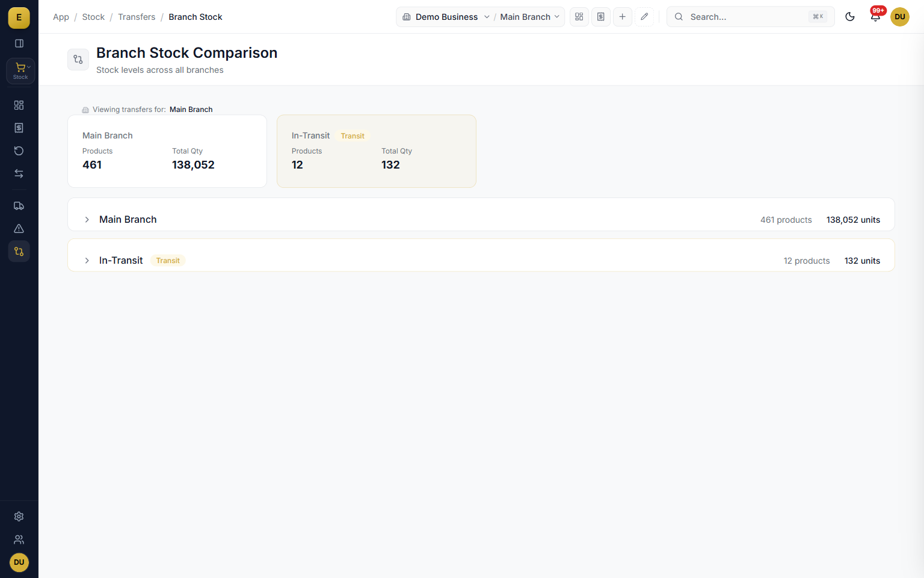Open the users icon in sidebar
Screen dimensions: 924x578
pos(19,539)
